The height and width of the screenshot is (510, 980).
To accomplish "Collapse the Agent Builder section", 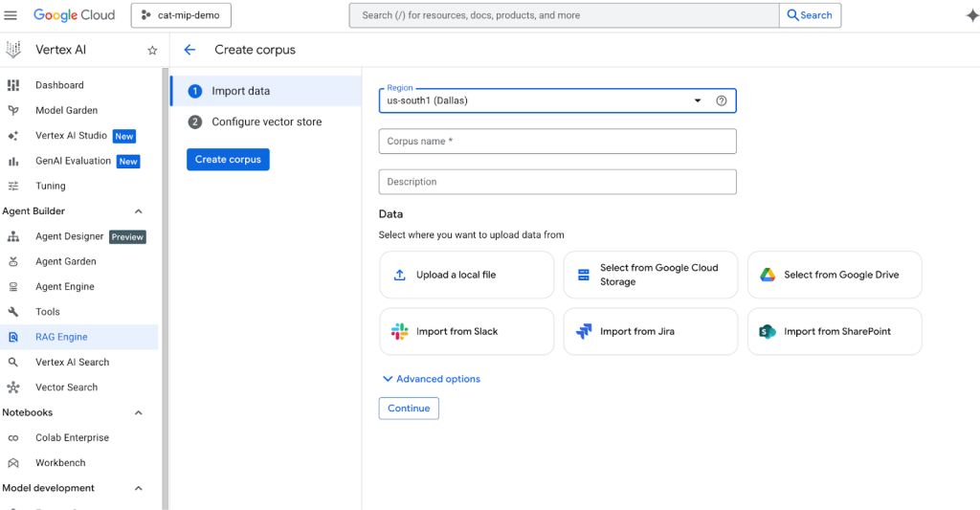I will point(138,211).
